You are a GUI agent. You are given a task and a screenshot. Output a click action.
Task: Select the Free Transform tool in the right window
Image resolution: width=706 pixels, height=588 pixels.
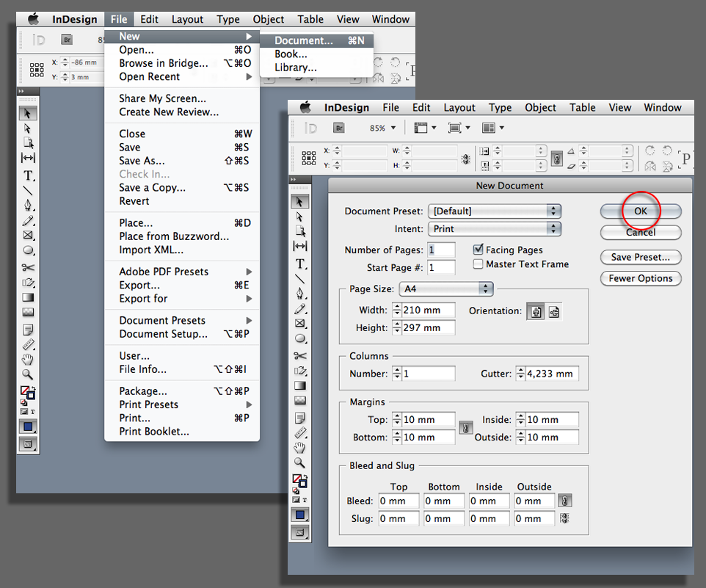[300, 371]
